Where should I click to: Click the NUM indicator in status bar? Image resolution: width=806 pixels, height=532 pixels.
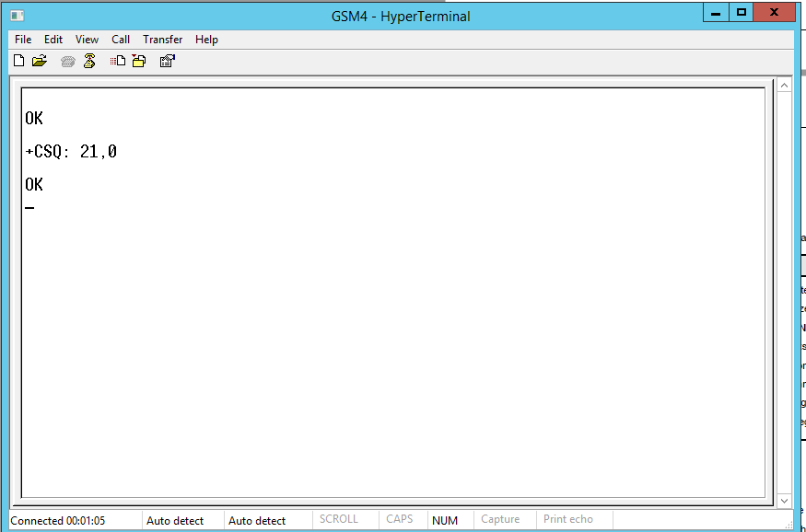(x=444, y=521)
